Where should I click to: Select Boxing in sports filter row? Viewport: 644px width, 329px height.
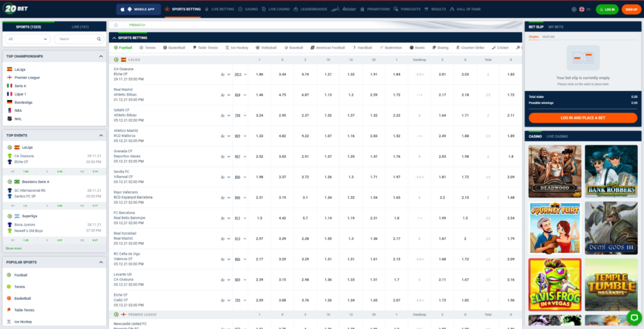[x=440, y=48]
